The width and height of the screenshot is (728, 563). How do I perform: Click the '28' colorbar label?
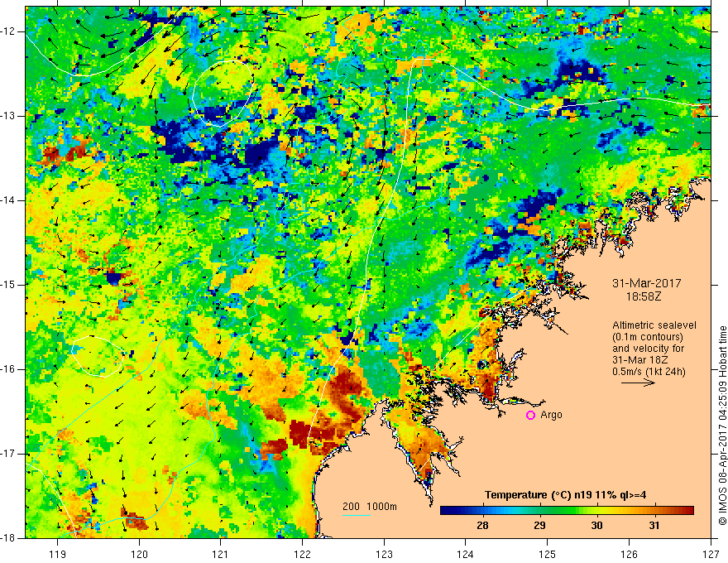pos(482,526)
